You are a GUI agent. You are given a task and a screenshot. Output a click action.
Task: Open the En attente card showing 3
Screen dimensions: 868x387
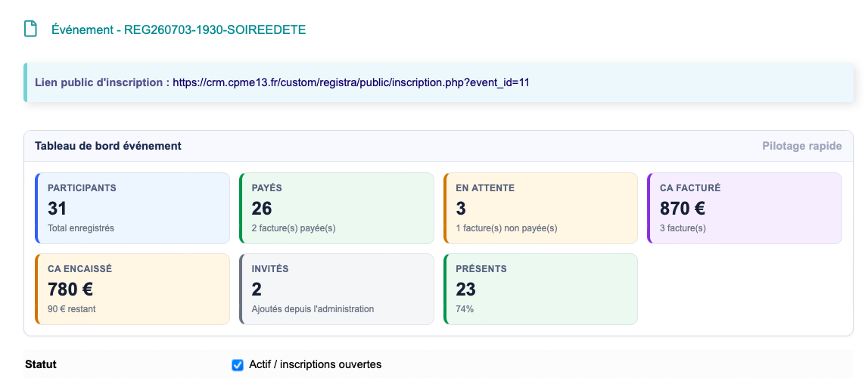tap(540, 208)
